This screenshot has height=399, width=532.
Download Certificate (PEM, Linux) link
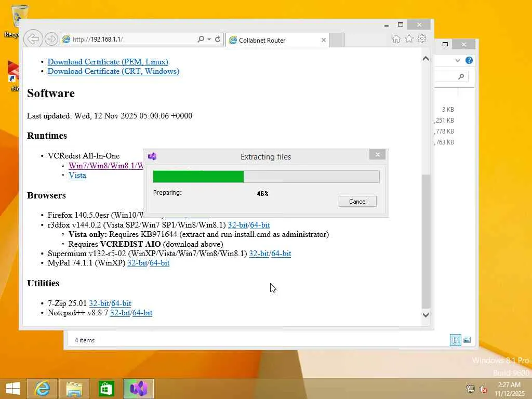coord(108,62)
